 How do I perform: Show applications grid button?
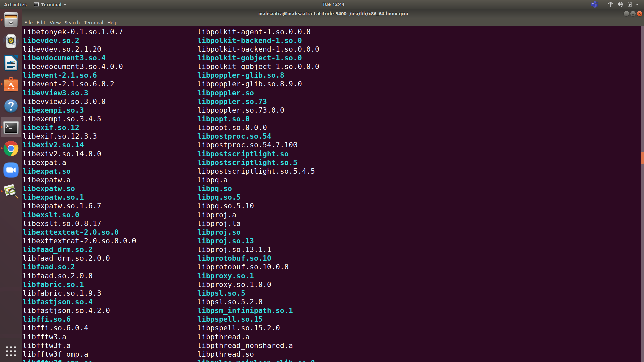click(x=11, y=351)
